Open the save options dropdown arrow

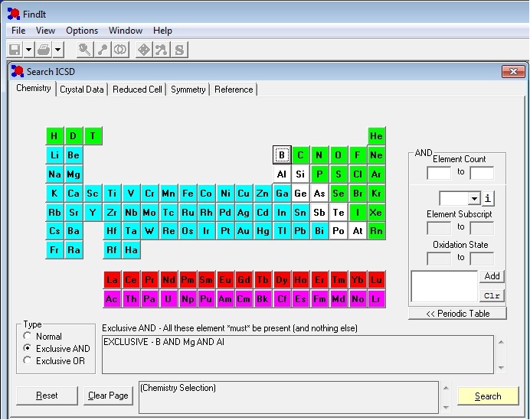pos(28,50)
